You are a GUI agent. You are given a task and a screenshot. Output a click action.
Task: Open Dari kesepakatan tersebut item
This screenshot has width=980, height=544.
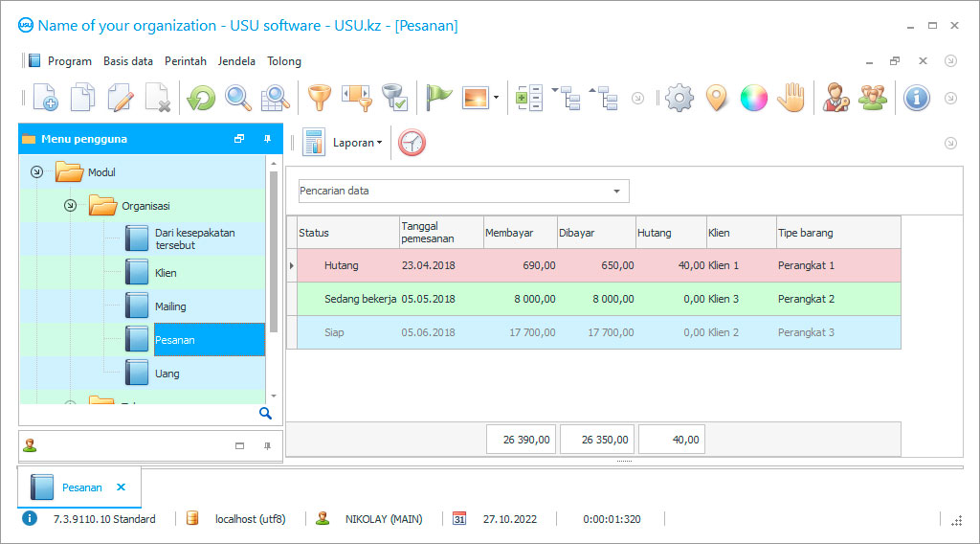[195, 238]
